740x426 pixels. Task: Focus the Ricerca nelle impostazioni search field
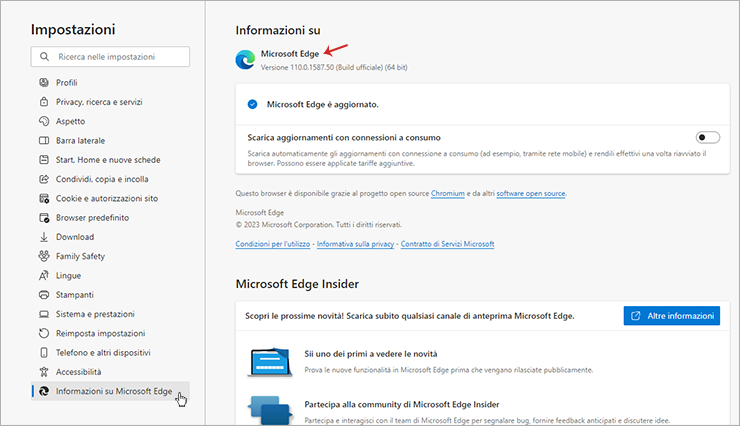[x=110, y=57]
